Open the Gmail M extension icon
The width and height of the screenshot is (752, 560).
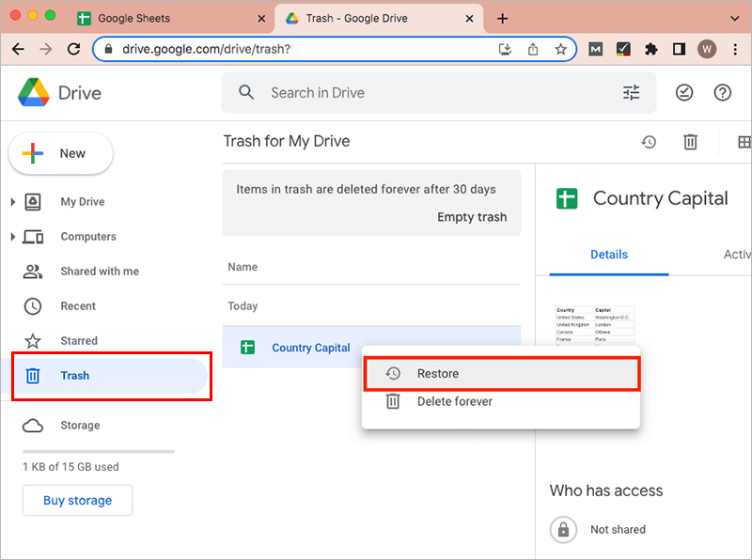coord(595,49)
